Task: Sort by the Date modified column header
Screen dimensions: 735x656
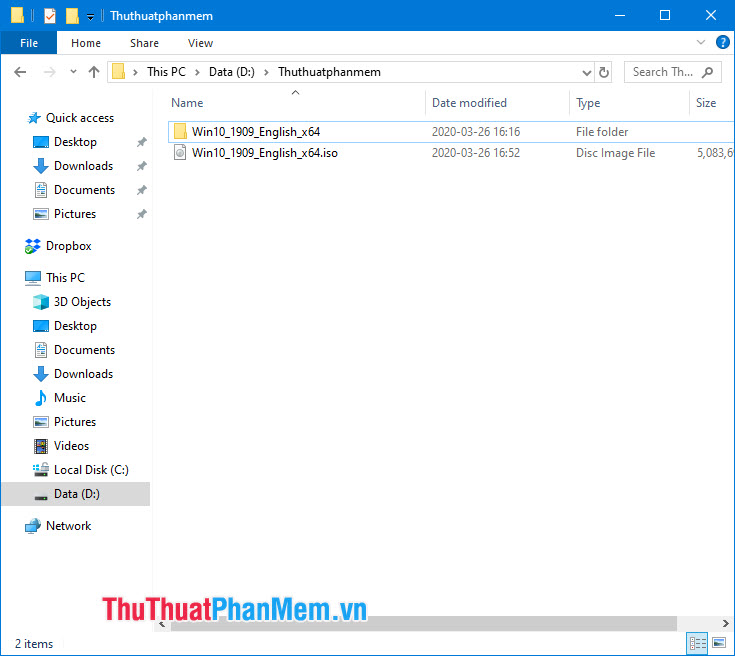Action: tap(469, 103)
